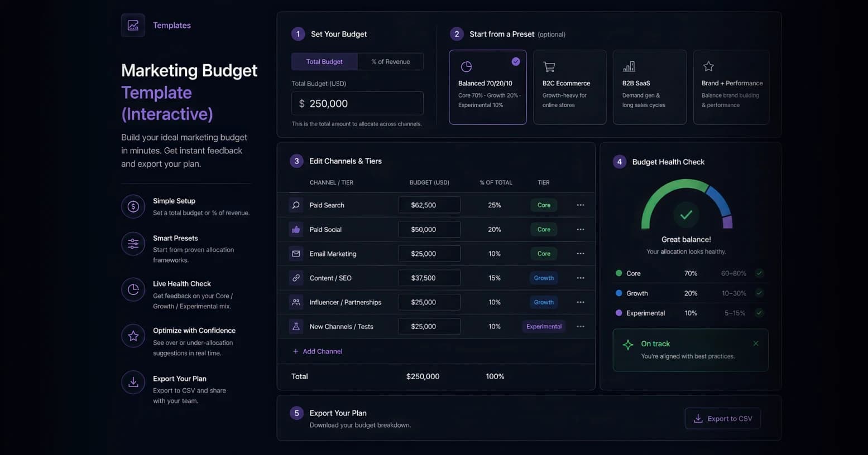The height and width of the screenshot is (455, 868).
Task: Click the $250,000 total value
Action: coord(423,376)
